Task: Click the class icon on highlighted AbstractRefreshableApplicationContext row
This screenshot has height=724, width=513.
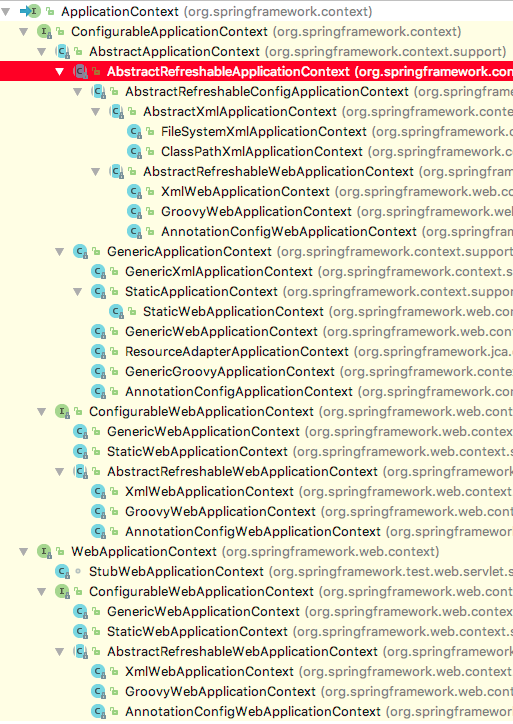Action: 80,72
